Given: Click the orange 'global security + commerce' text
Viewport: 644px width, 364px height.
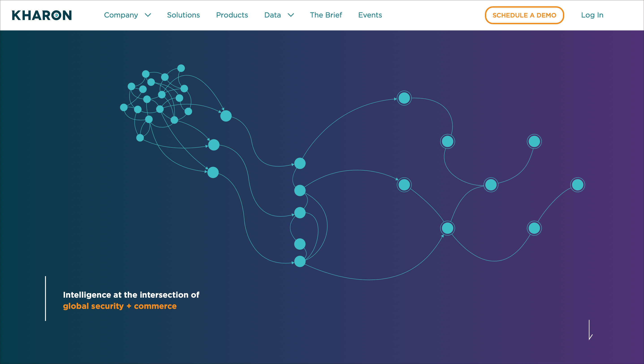Looking at the screenshot, I should (120, 306).
